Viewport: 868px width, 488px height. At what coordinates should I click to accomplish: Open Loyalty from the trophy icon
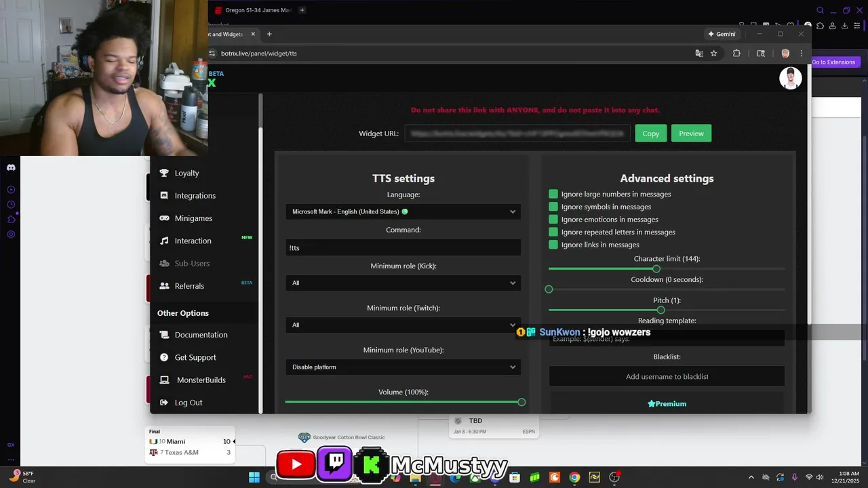pos(163,173)
